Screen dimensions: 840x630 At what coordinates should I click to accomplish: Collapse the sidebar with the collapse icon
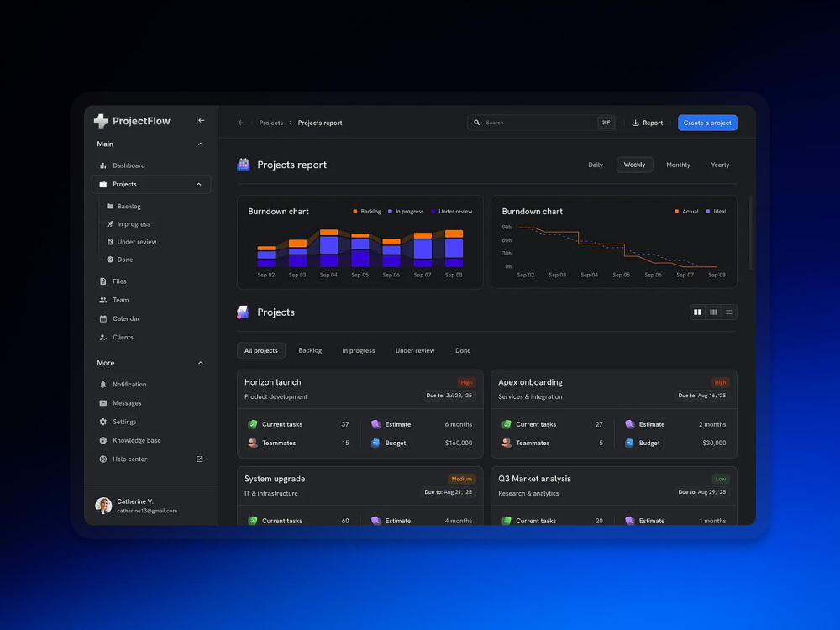[x=201, y=120]
